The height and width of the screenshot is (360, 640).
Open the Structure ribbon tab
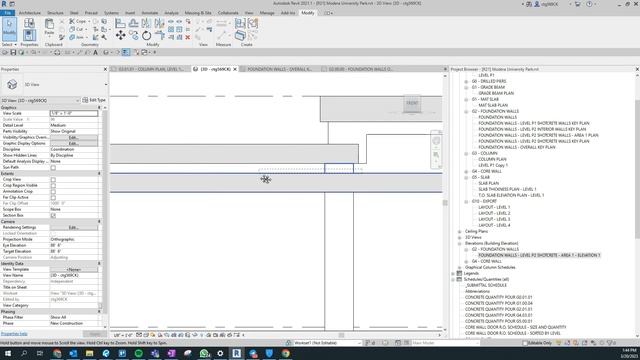(55, 13)
